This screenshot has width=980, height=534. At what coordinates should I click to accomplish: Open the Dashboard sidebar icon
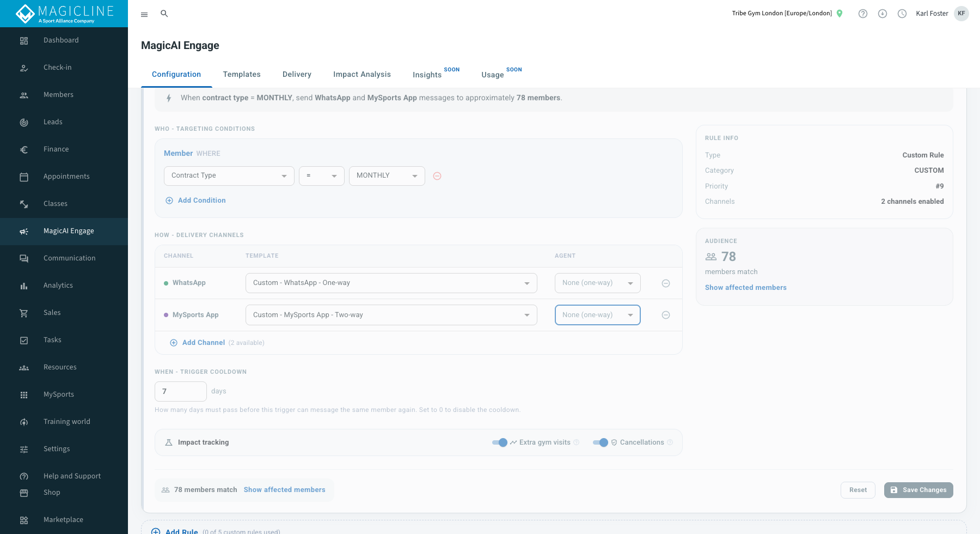(24, 40)
